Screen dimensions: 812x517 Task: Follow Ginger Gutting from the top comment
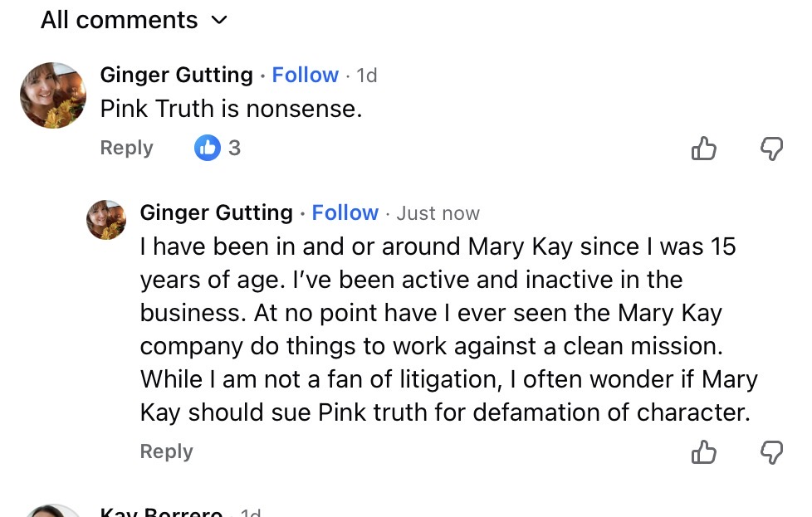click(x=305, y=75)
